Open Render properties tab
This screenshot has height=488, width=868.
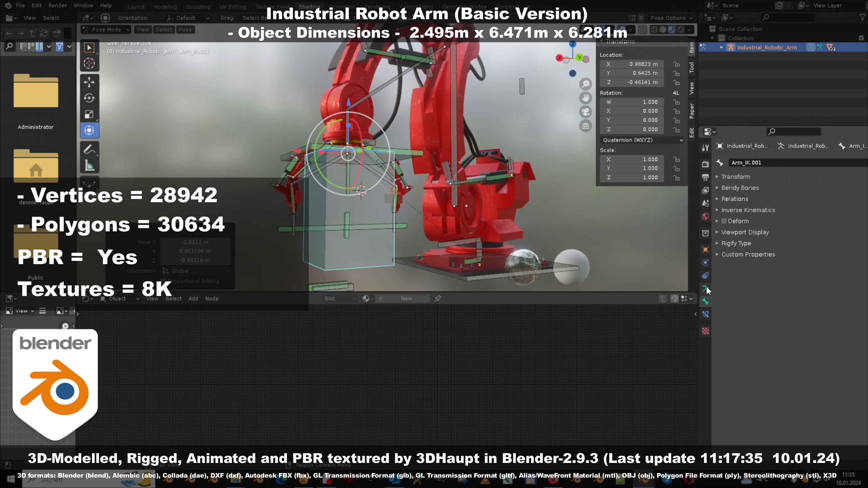[x=705, y=164]
